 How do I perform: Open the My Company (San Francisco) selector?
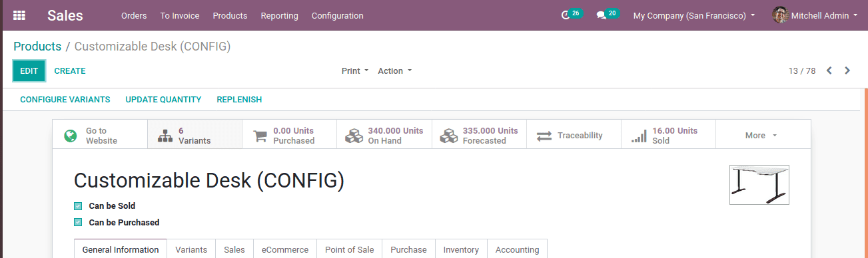pos(694,15)
